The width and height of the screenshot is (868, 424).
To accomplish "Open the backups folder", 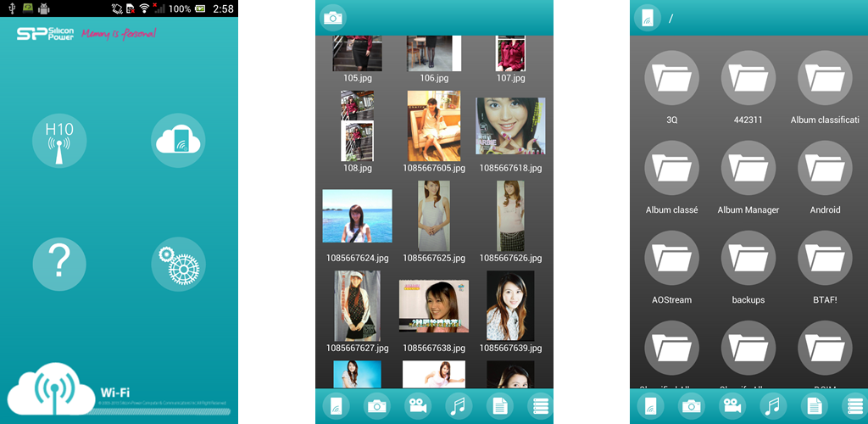I will click(x=748, y=259).
